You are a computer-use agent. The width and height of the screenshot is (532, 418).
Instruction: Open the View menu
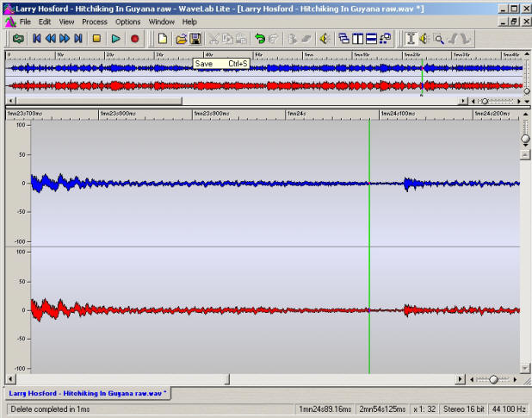tap(66, 22)
